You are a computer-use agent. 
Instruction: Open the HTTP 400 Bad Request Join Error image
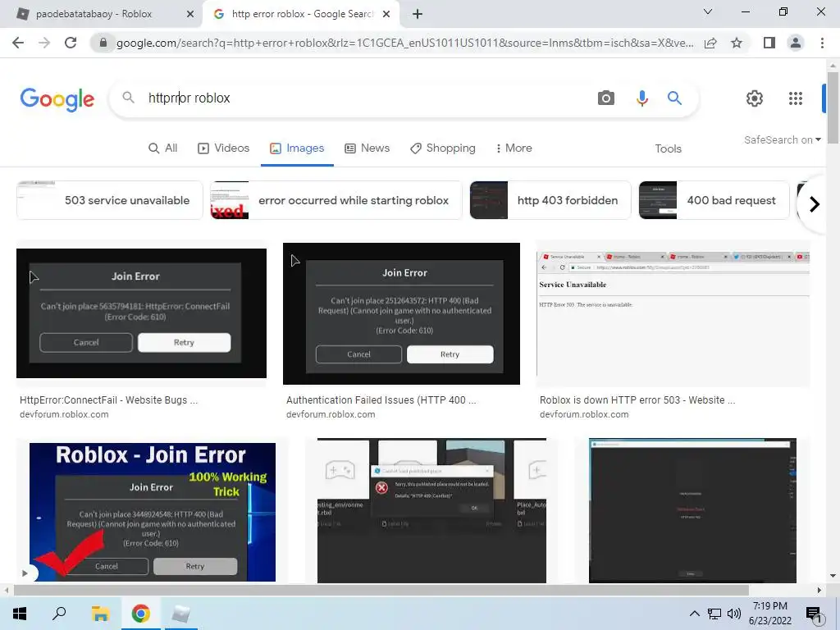[401, 314]
